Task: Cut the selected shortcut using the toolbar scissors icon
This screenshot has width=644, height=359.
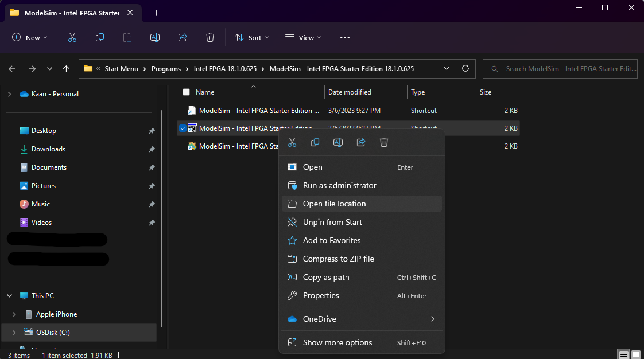Action: (72, 37)
